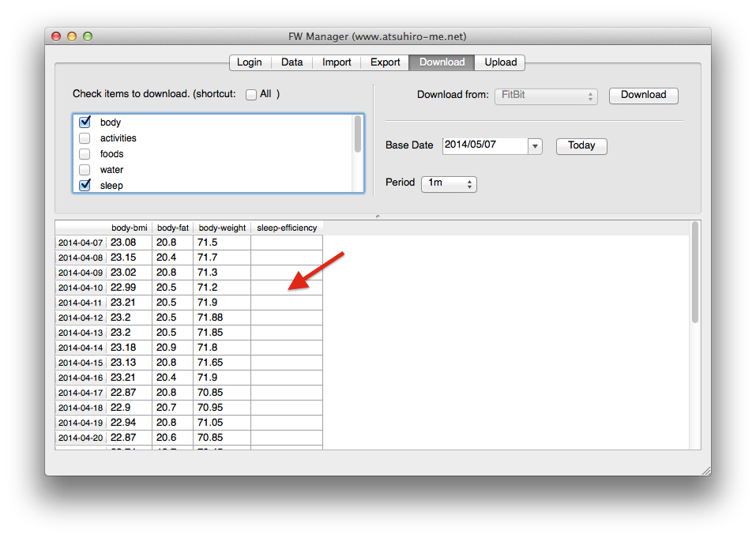Screen dimensions: 756x538
Task: Click the 23.18 bmi cell
Action: click(x=130, y=348)
